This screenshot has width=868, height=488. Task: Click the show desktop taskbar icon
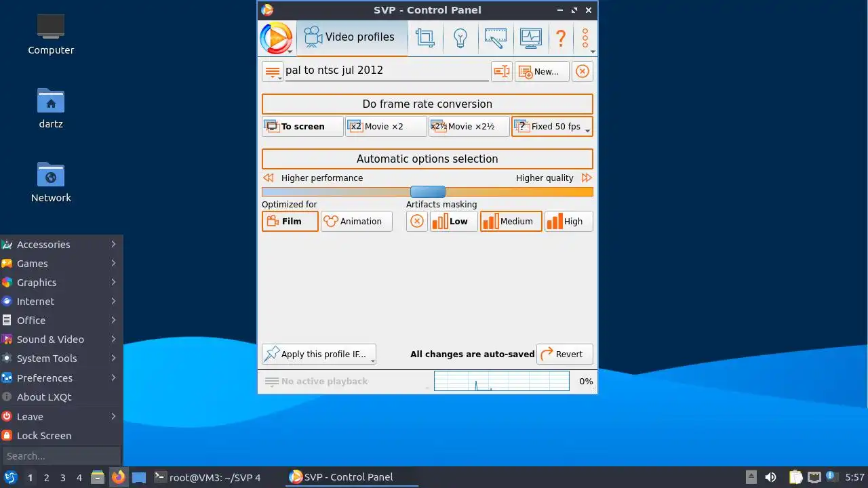click(139, 477)
